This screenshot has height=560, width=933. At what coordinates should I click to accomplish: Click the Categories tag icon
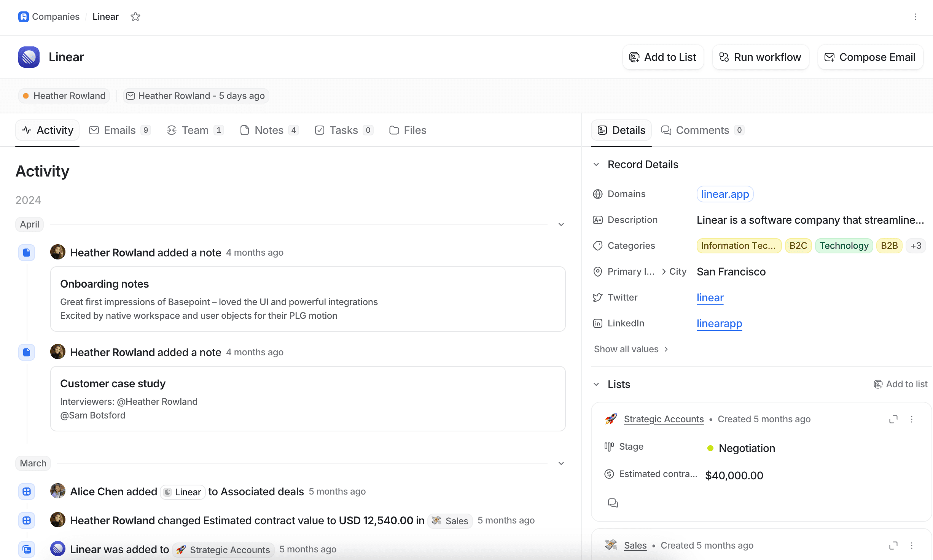click(x=598, y=246)
